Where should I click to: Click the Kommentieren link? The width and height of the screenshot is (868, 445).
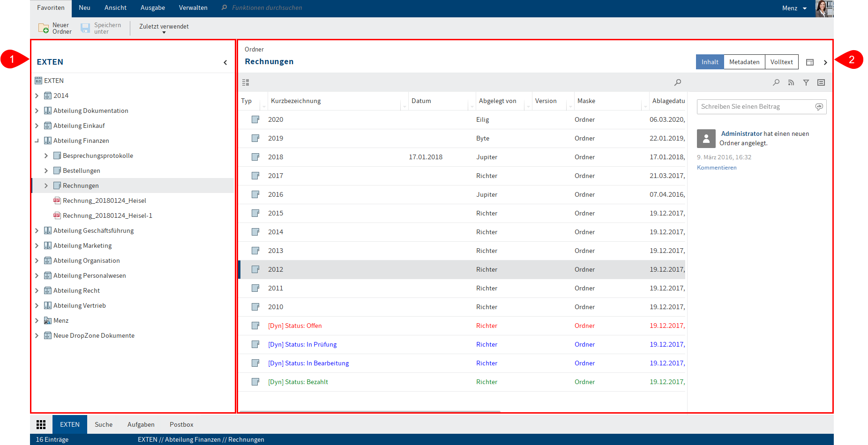click(x=717, y=168)
